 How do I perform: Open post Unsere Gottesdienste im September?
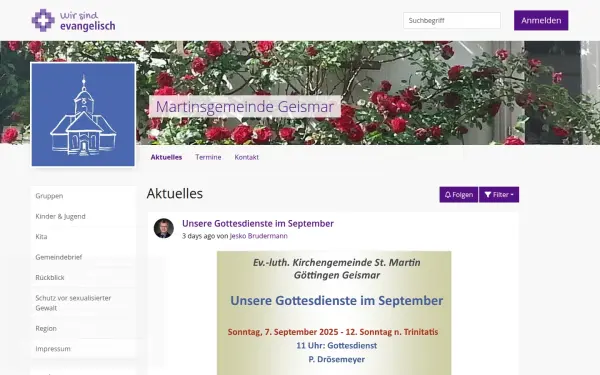click(x=258, y=223)
